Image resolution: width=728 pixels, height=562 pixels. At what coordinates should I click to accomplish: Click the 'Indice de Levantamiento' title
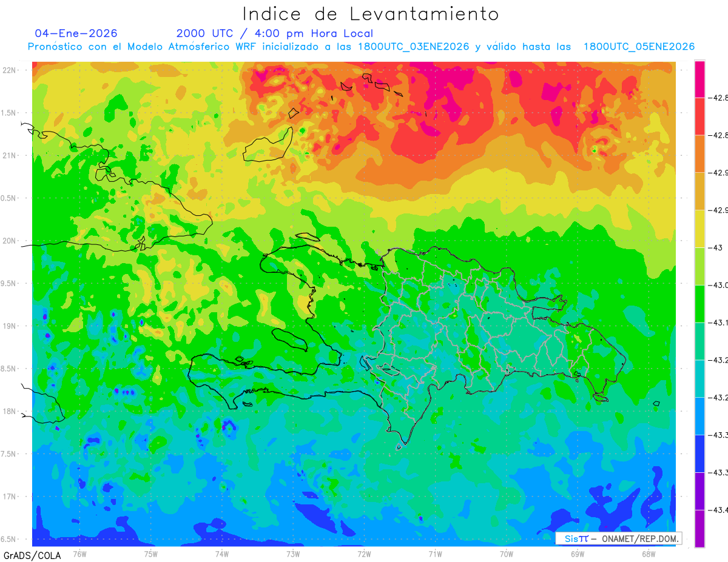point(371,13)
